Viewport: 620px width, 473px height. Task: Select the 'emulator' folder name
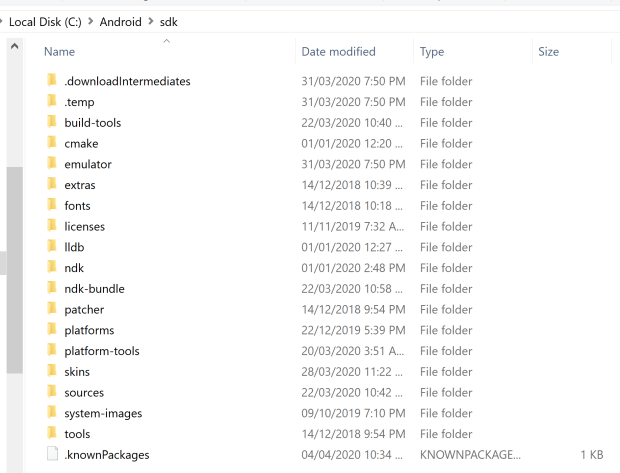(88, 164)
